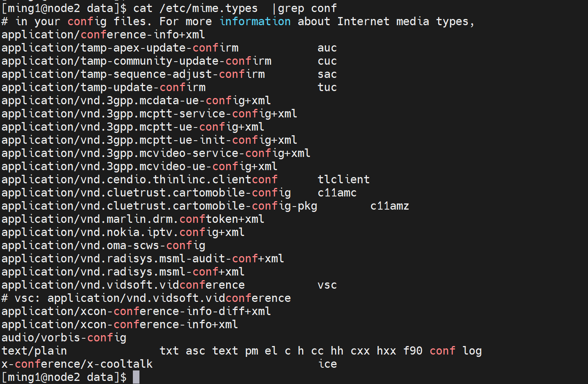Viewport: 588px width, 384px height.
Task: Click the 'sac' extension on the tamp-sequence-adjust line
Action: click(327, 74)
